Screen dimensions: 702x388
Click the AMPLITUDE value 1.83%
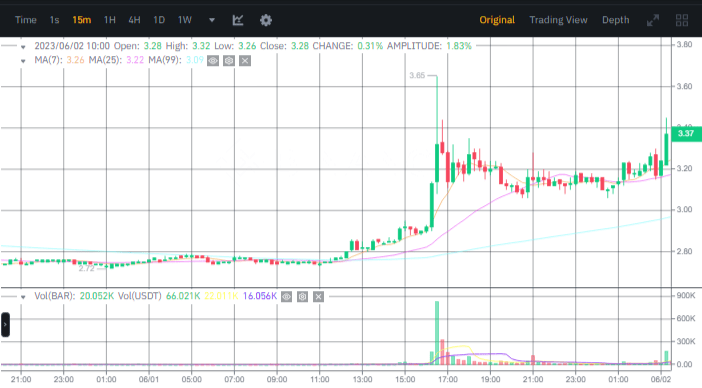point(459,46)
